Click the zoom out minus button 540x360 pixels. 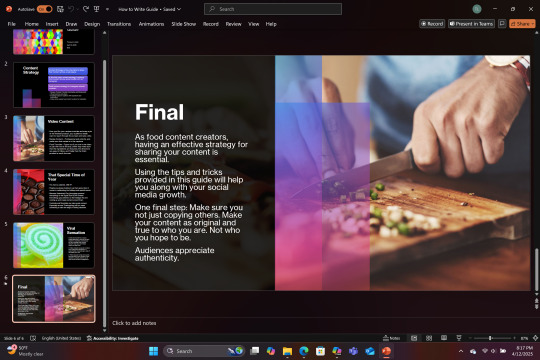[x=470, y=338]
